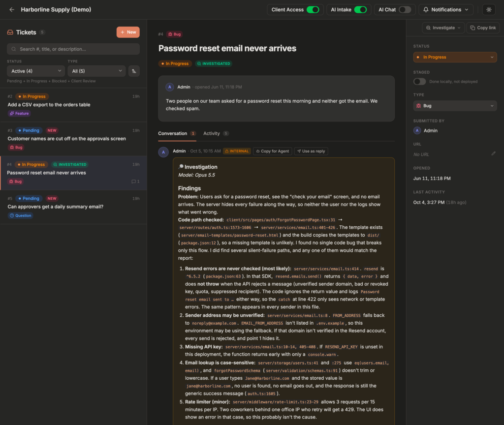Image resolution: width=504 pixels, height=425 pixels.
Task: Toggle the AI Intake switch
Action: click(360, 10)
